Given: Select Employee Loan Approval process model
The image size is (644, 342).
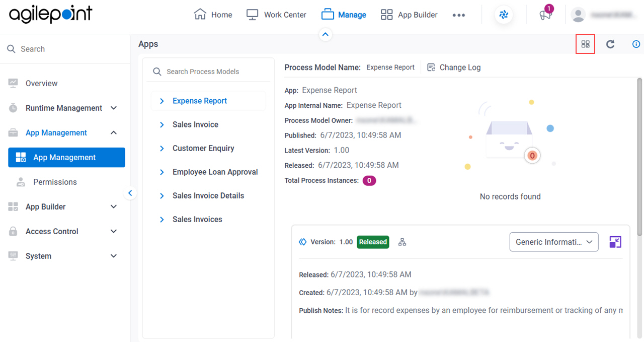Looking at the screenshot, I should [215, 172].
